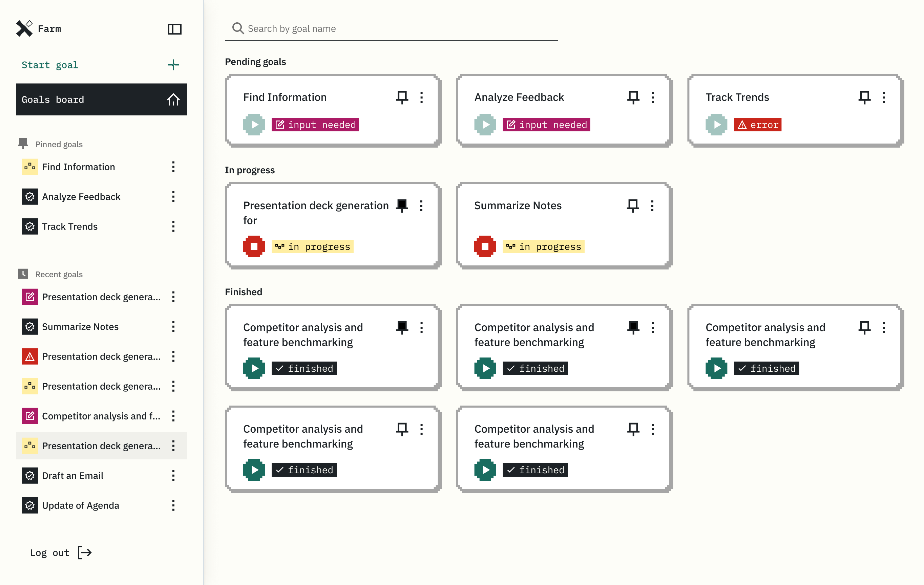Click the Update of Agenda status icon
Image resolution: width=924 pixels, height=585 pixels.
(x=29, y=505)
